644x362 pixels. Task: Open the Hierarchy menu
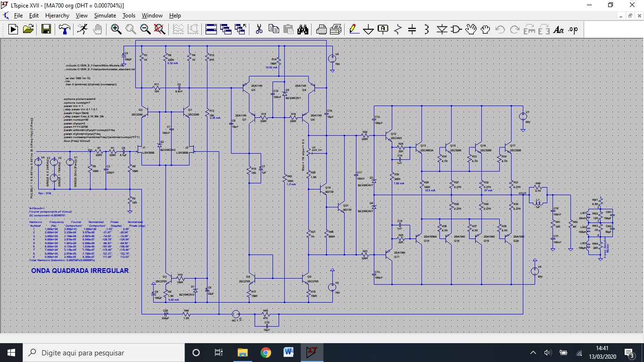(57, 16)
